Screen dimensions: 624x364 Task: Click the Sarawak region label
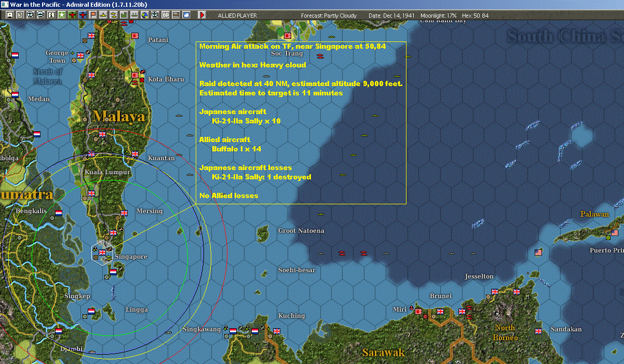point(383,353)
